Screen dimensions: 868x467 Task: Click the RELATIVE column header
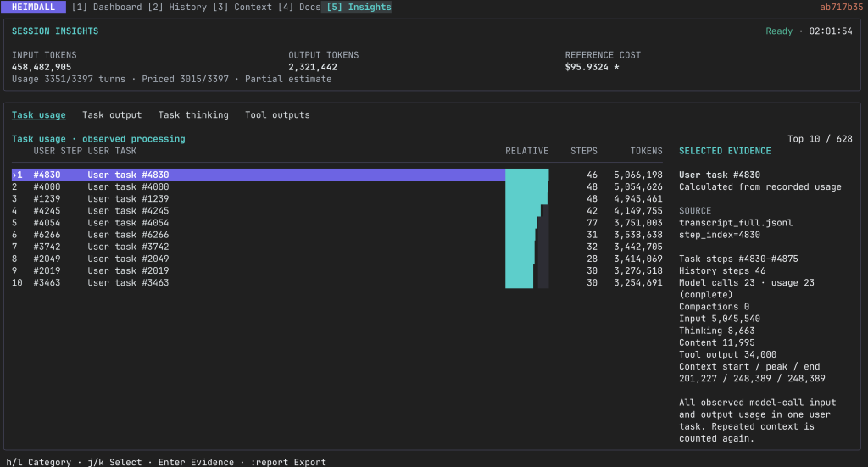(x=526, y=151)
